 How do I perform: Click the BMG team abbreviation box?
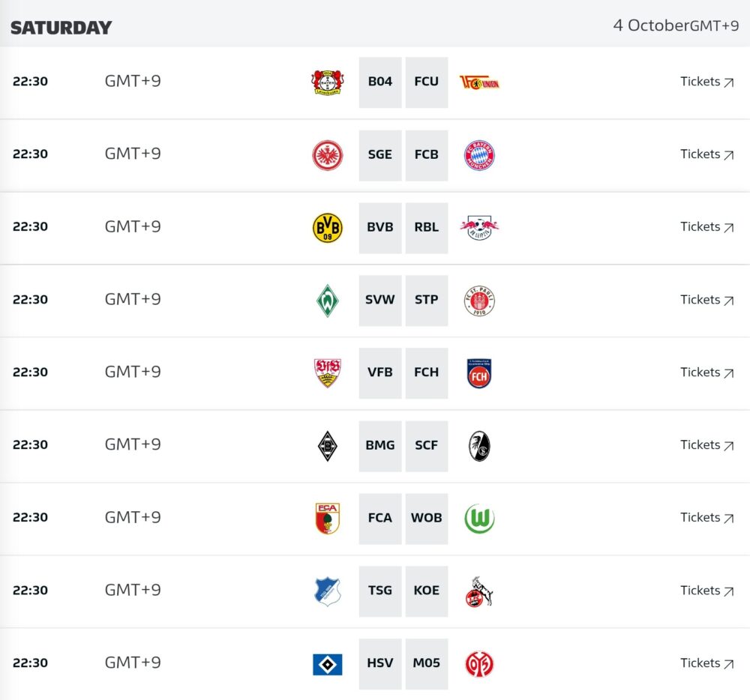[x=380, y=446]
